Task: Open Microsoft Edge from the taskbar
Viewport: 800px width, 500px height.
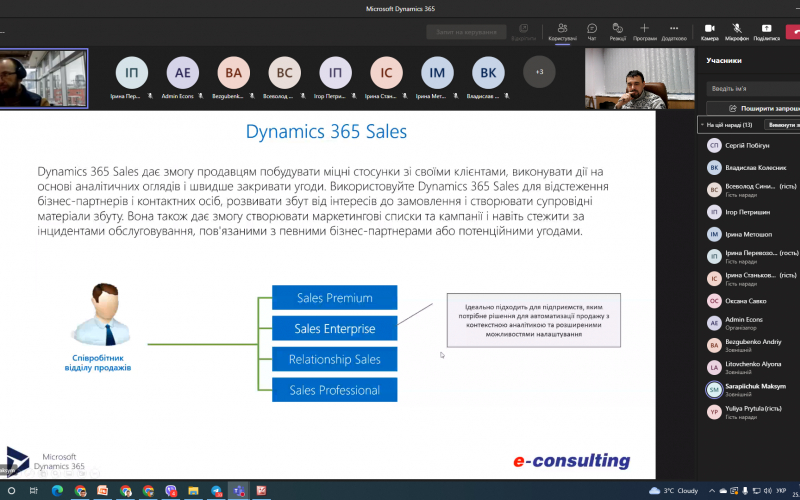Action: [57, 491]
